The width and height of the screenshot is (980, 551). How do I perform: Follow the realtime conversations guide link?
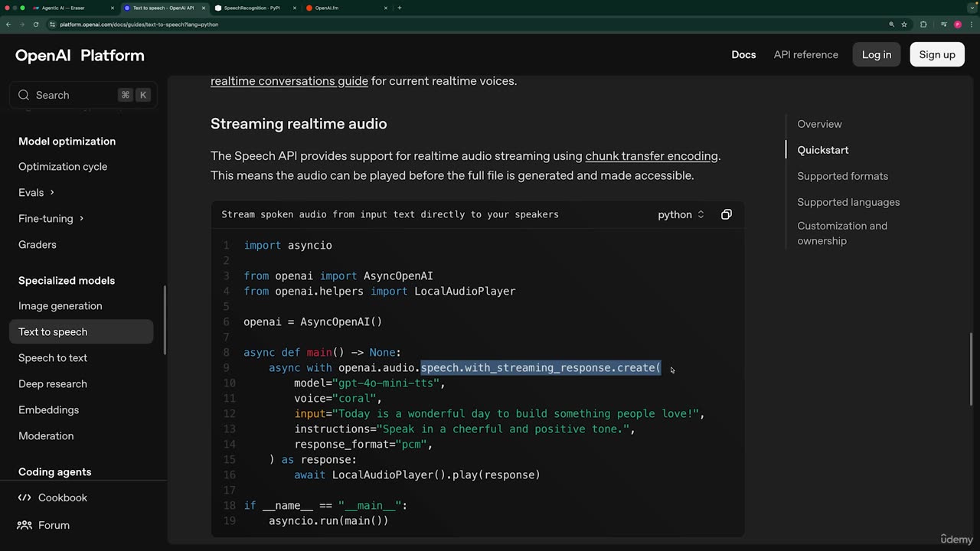tap(289, 80)
